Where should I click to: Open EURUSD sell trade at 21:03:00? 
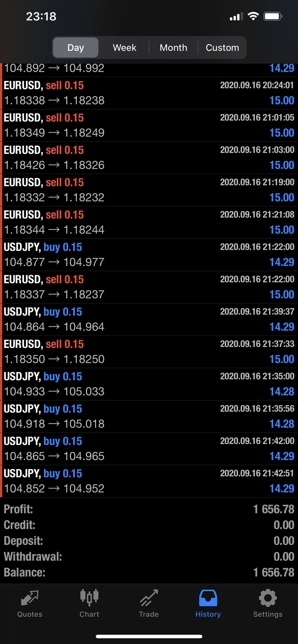pyautogui.click(x=149, y=158)
